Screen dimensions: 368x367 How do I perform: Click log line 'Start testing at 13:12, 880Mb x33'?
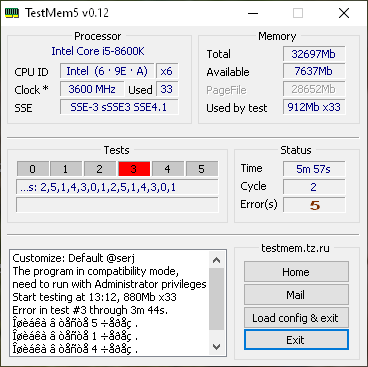coord(94,297)
